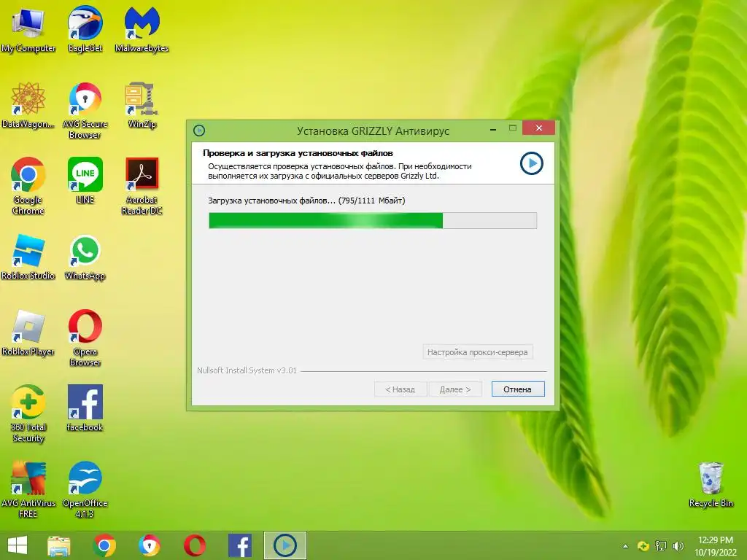
Task: Click the Windows Start button
Action: point(18,545)
